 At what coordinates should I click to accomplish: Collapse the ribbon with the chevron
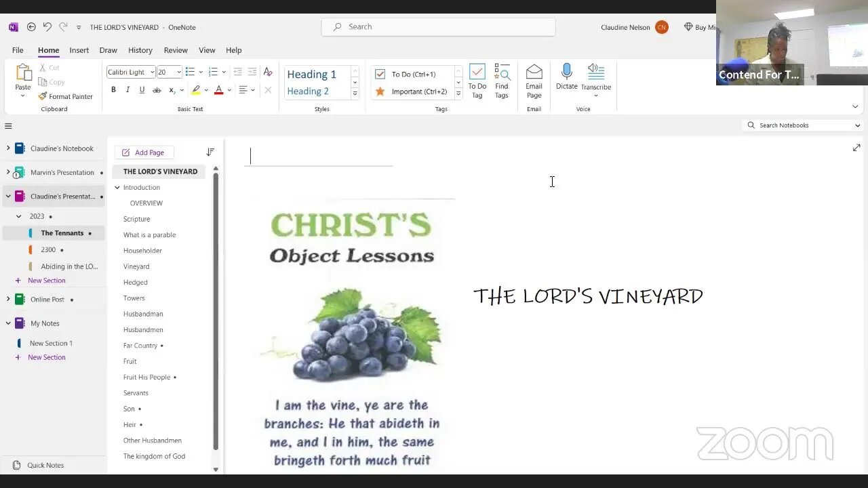pyautogui.click(x=855, y=106)
